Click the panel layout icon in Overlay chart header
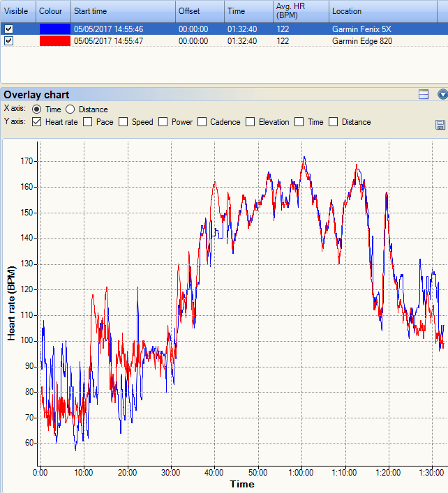This screenshot has width=448, height=493. click(x=423, y=94)
